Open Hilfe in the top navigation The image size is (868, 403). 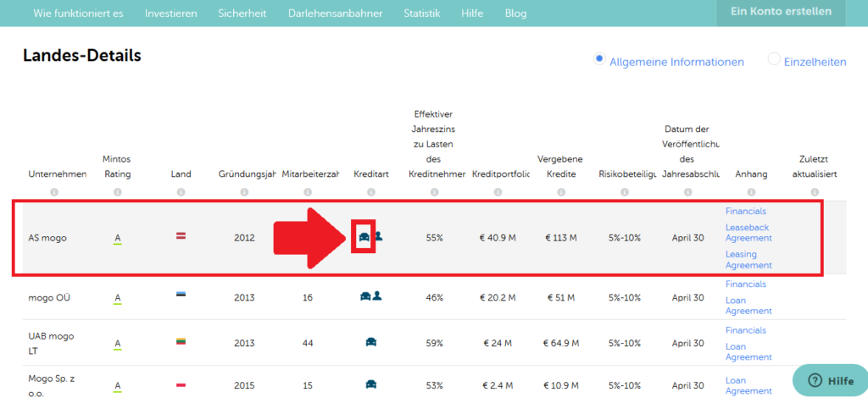[x=472, y=14]
